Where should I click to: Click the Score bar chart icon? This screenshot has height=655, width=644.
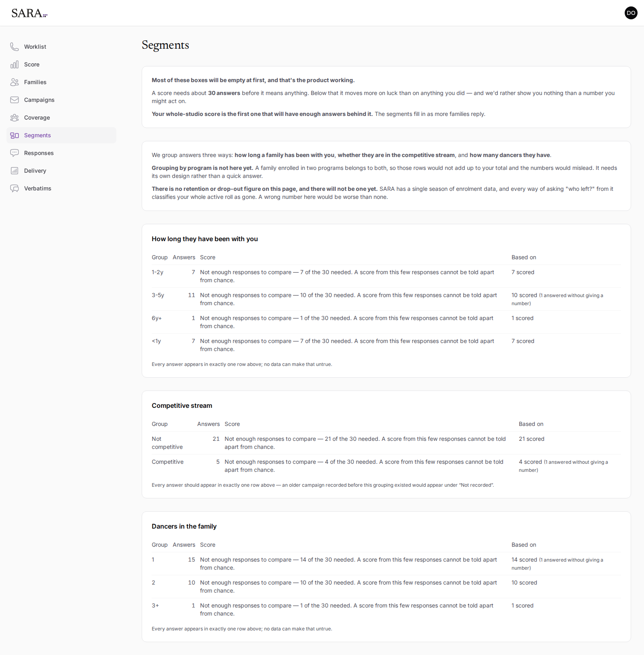pyautogui.click(x=14, y=64)
